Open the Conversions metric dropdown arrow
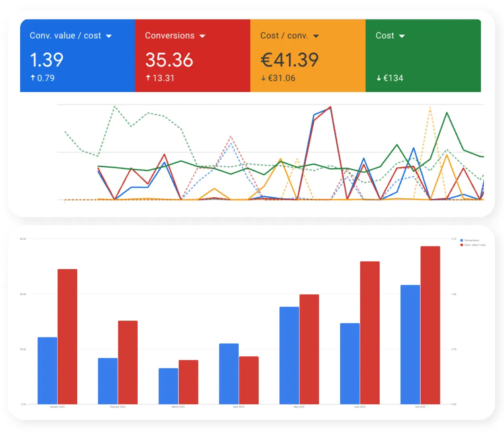504x436 pixels. click(202, 36)
